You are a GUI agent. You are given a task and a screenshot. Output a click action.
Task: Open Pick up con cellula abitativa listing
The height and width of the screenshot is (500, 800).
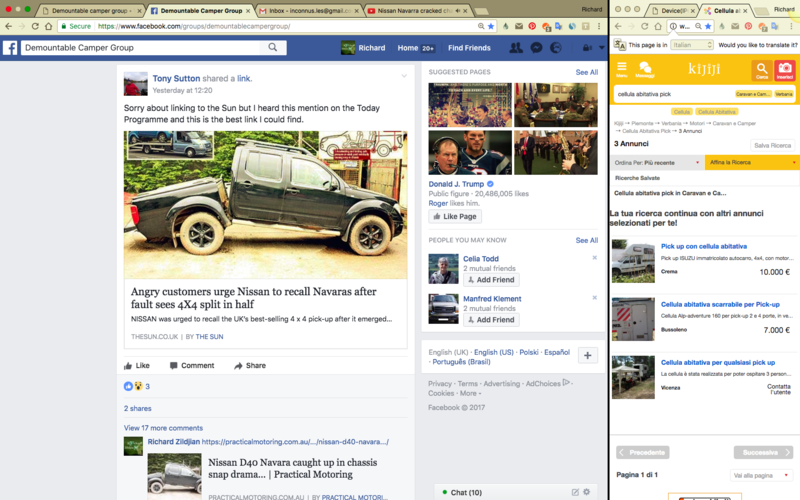(704, 246)
